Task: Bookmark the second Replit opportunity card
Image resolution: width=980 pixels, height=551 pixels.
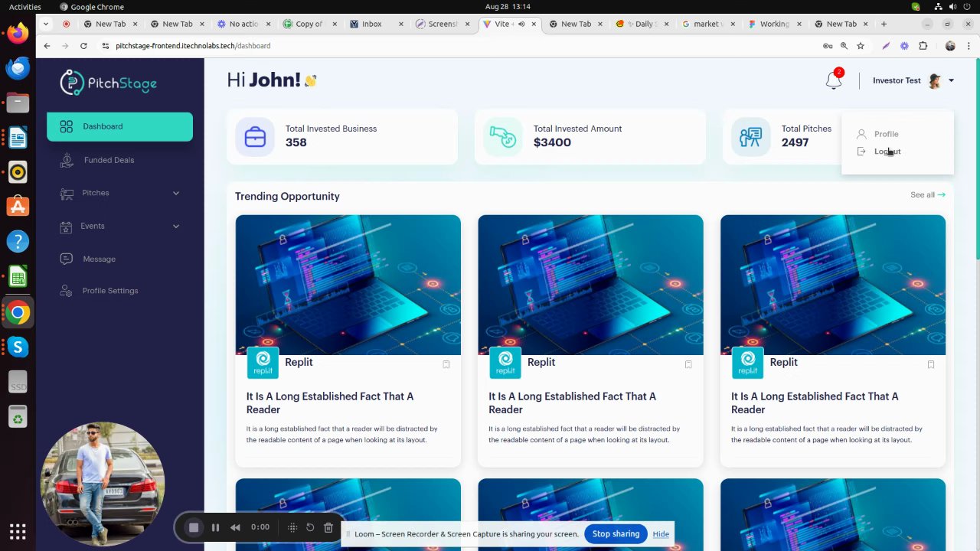Action: coord(688,365)
